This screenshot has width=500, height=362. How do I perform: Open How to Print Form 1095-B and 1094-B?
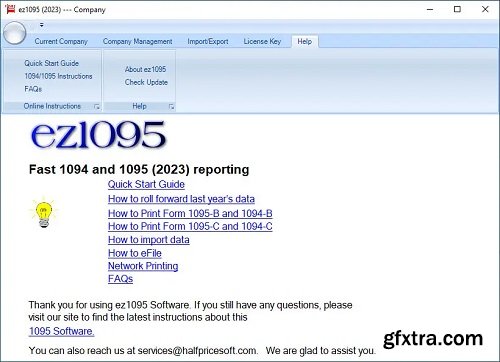click(x=190, y=213)
